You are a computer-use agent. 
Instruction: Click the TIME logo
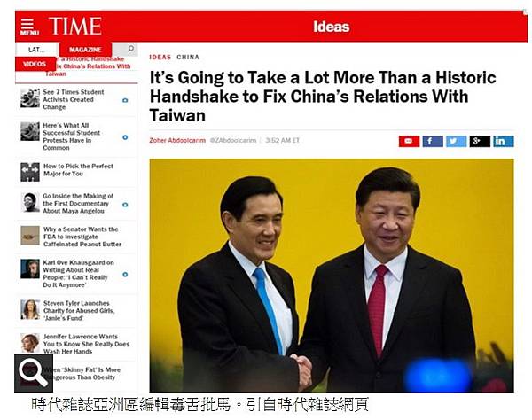point(75,26)
